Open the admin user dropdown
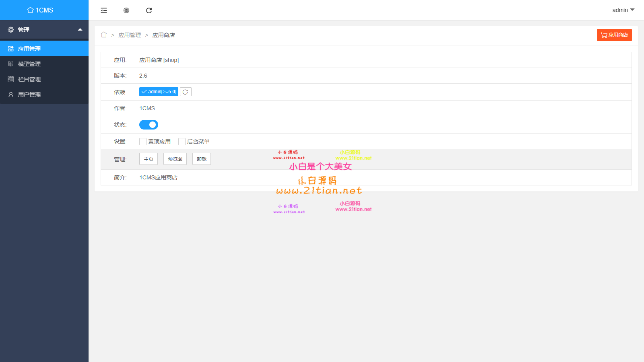 [x=623, y=10]
